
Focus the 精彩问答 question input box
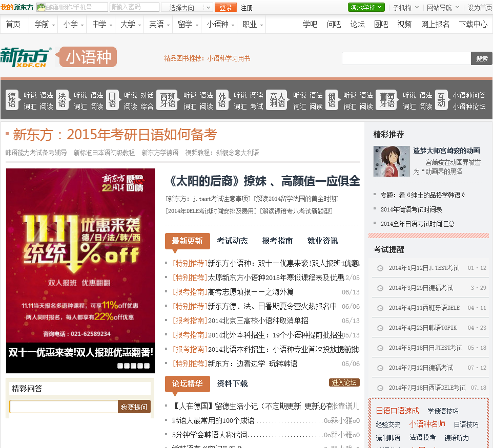tap(64, 407)
